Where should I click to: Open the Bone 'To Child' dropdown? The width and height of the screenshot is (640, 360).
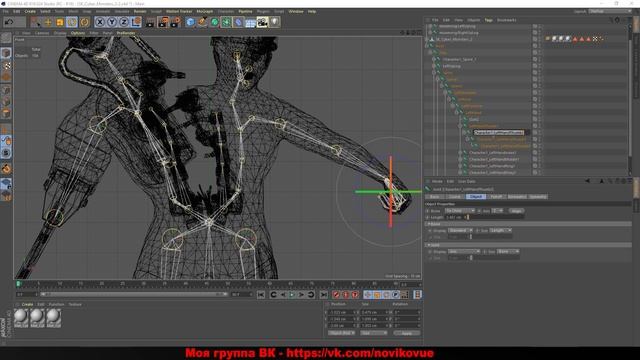[x=460, y=211]
